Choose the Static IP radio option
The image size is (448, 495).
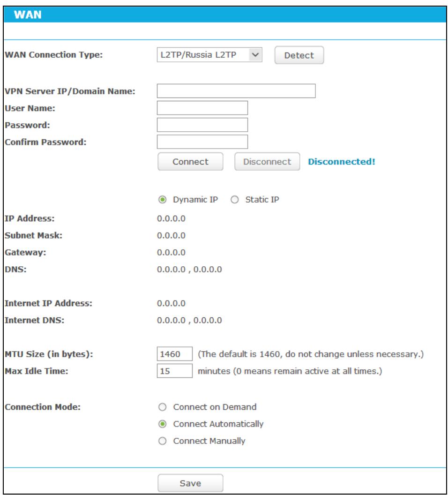[235, 200]
